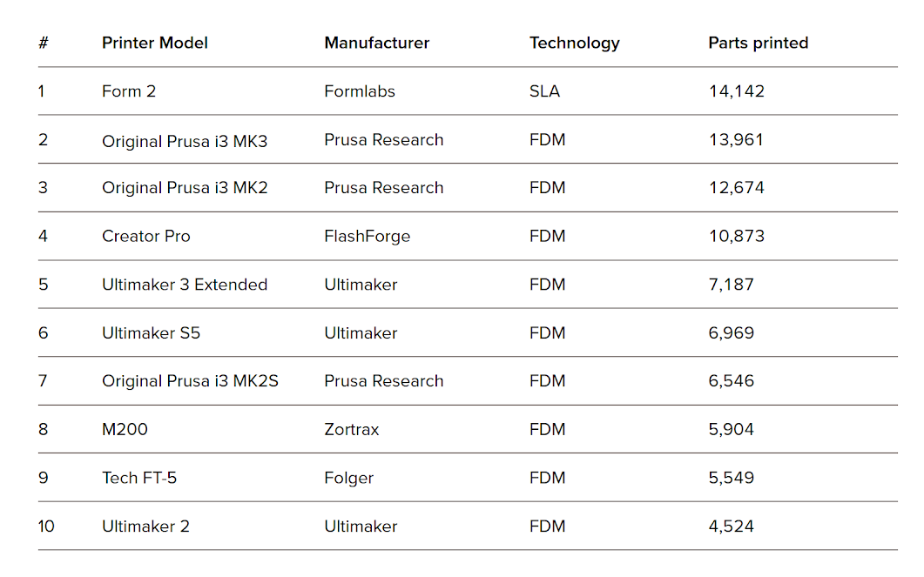Click Ultimaker 3 Extended model
The height and width of the screenshot is (577, 924).
click(185, 285)
